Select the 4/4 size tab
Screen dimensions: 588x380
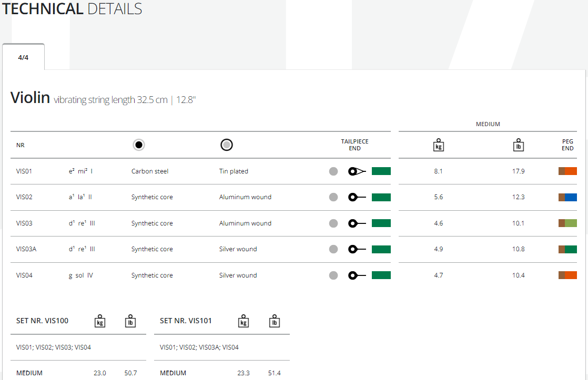23,57
